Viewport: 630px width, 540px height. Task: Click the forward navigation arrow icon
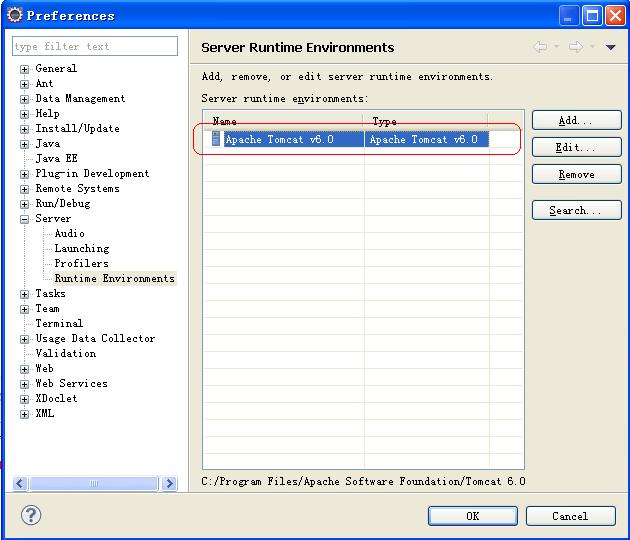576,47
